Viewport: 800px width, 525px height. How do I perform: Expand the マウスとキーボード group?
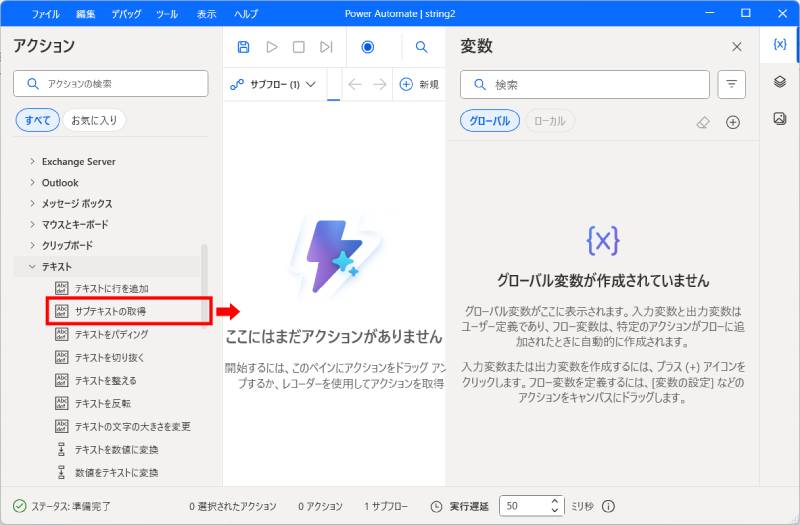[x=32, y=224]
